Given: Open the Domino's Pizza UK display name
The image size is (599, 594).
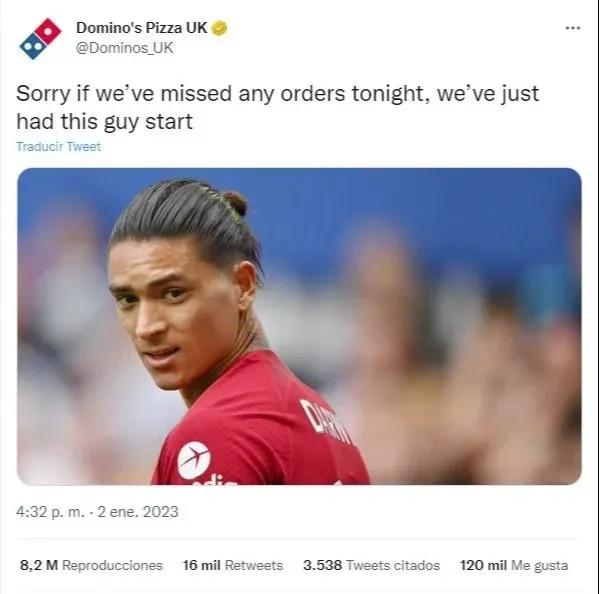Looking at the screenshot, I should (x=142, y=28).
